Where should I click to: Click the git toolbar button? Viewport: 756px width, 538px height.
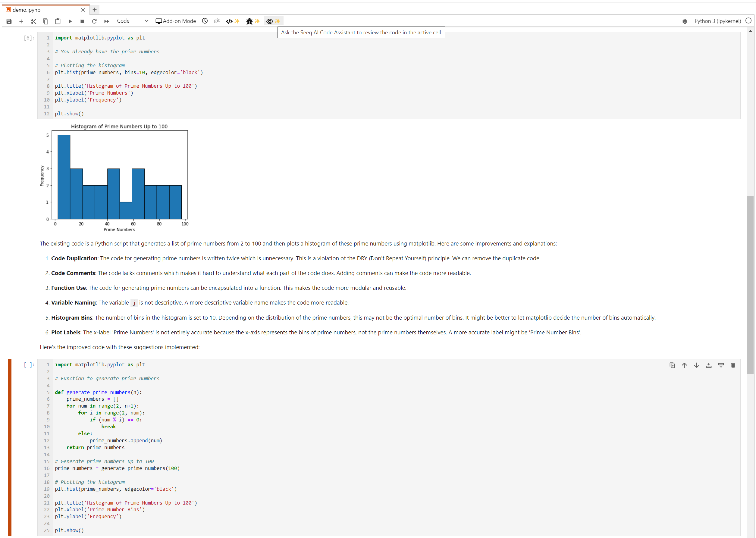click(217, 21)
